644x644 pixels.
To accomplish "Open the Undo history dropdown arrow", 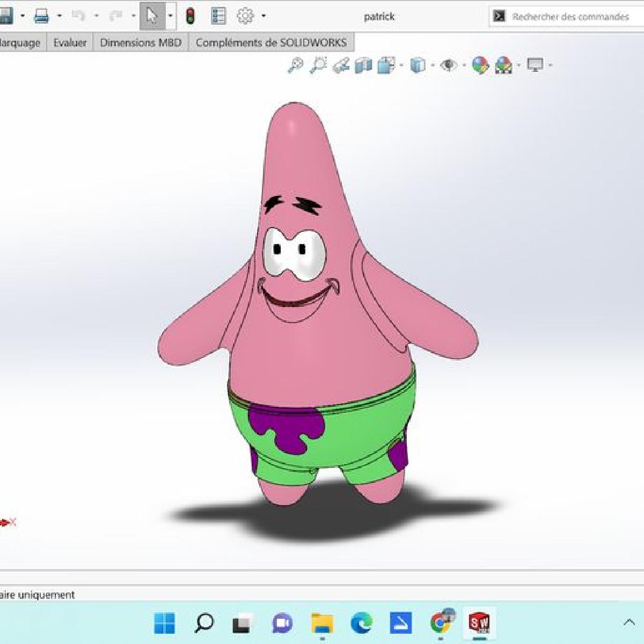I will tap(96, 16).
